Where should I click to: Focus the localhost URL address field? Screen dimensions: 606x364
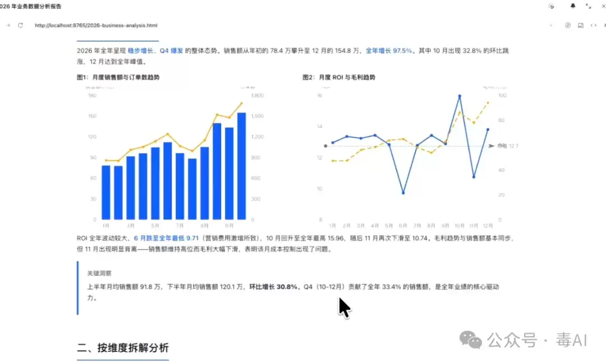coord(96,25)
